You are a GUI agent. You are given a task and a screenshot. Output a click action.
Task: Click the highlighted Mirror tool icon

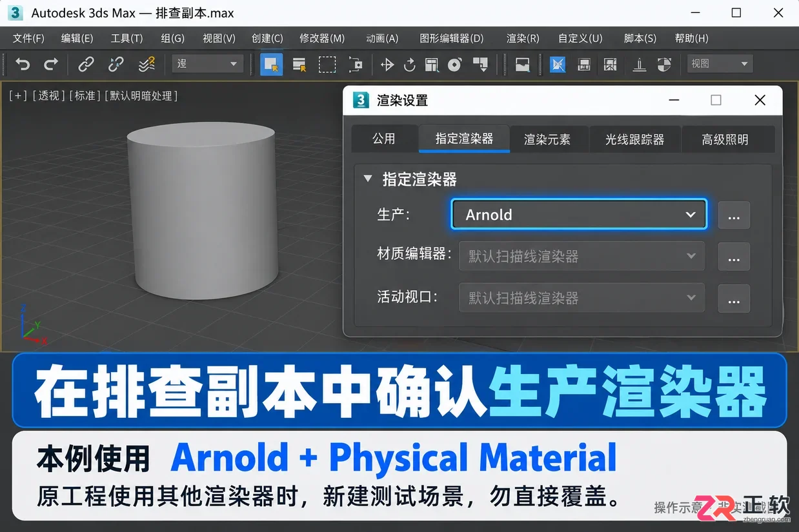558,64
